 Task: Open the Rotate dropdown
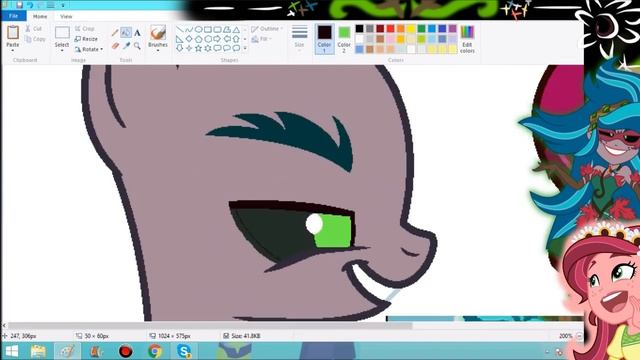(x=89, y=49)
